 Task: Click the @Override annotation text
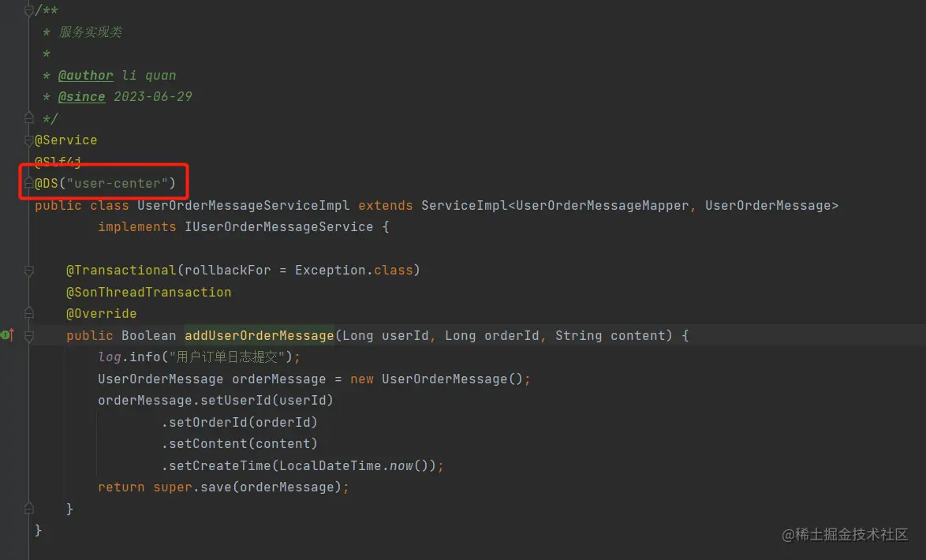[x=102, y=314]
